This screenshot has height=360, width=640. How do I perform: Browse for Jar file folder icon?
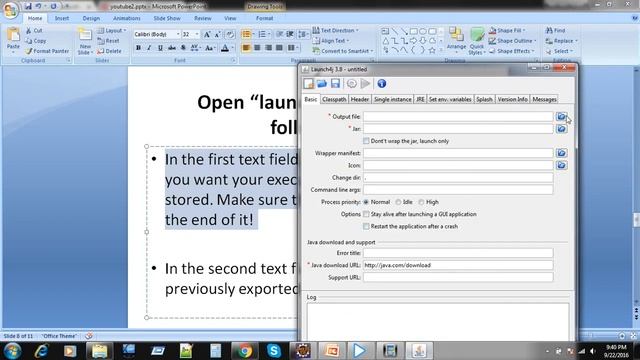click(562, 129)
